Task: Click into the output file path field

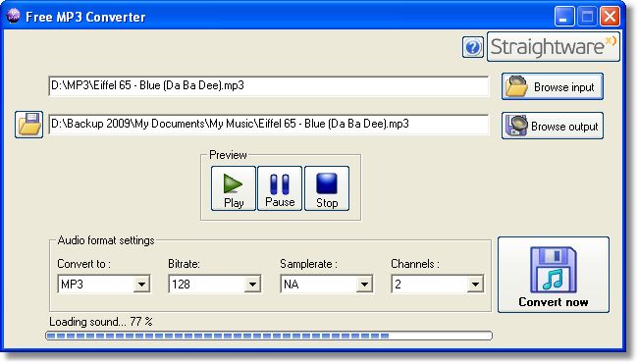Action: pyautogui.click(x=269, y=124)
